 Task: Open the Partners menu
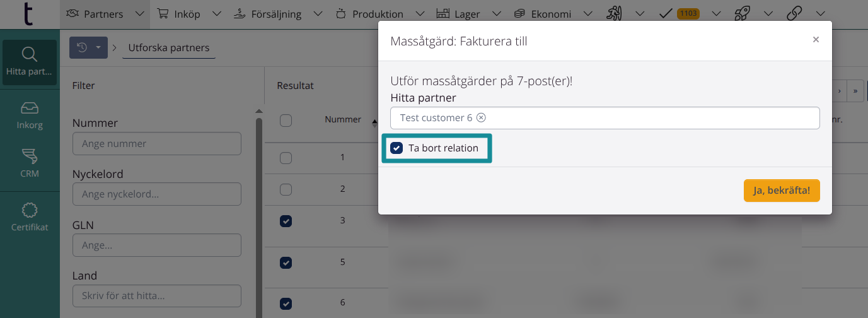tap(105, 14)
